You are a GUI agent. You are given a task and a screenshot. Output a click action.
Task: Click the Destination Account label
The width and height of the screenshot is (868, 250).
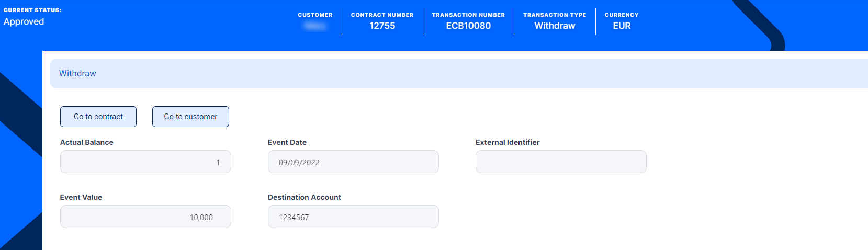tap(305, 197)
